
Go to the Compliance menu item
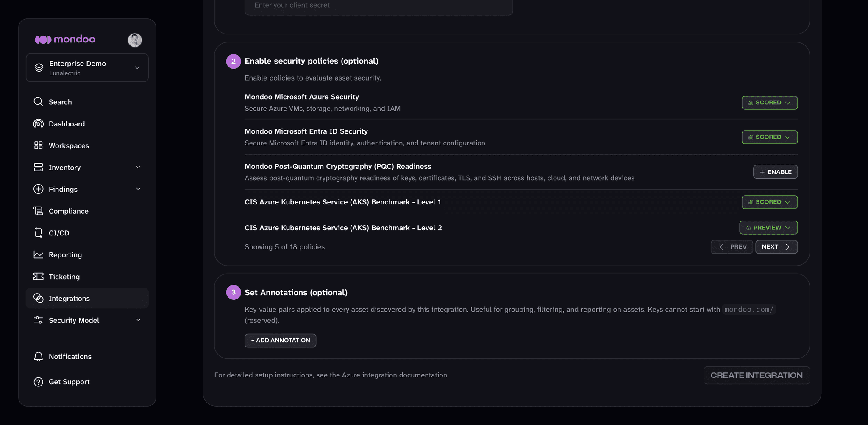(x=87, y=211)
